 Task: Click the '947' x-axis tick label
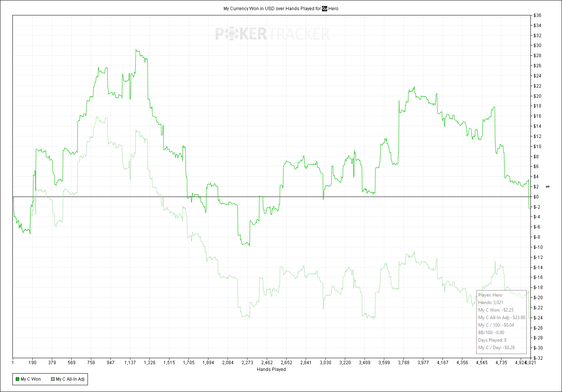point(111,363)
